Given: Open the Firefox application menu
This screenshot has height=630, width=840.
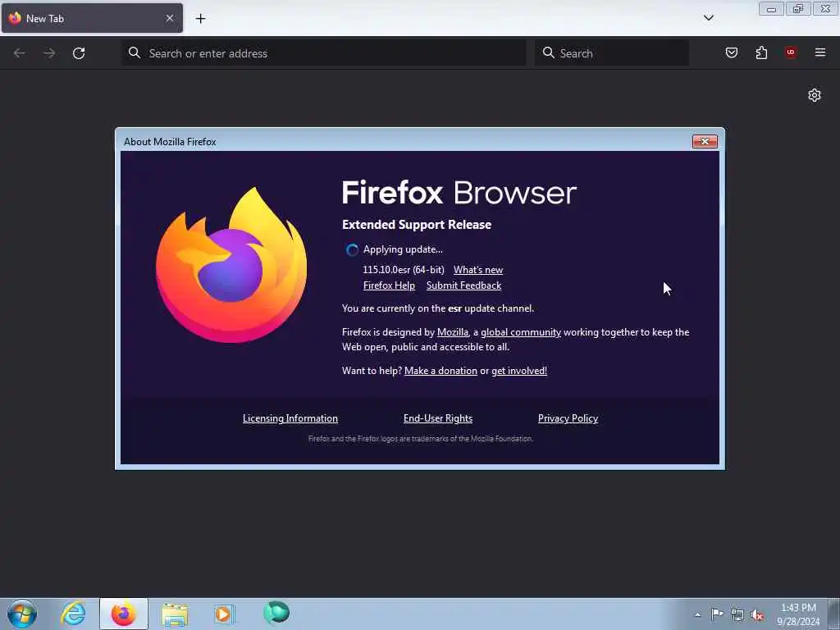Looking at the screenshot, I should pyautogui.click(x=820, y=52).
